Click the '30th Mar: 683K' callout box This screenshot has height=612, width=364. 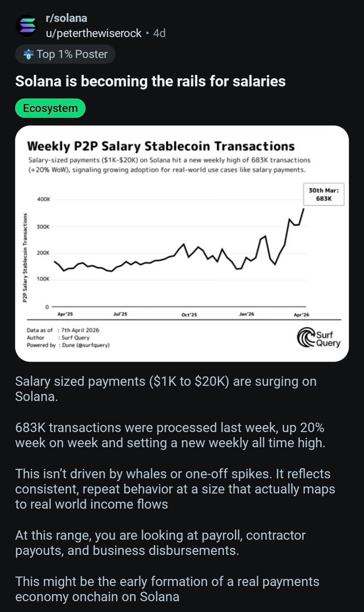coord(324,194)
